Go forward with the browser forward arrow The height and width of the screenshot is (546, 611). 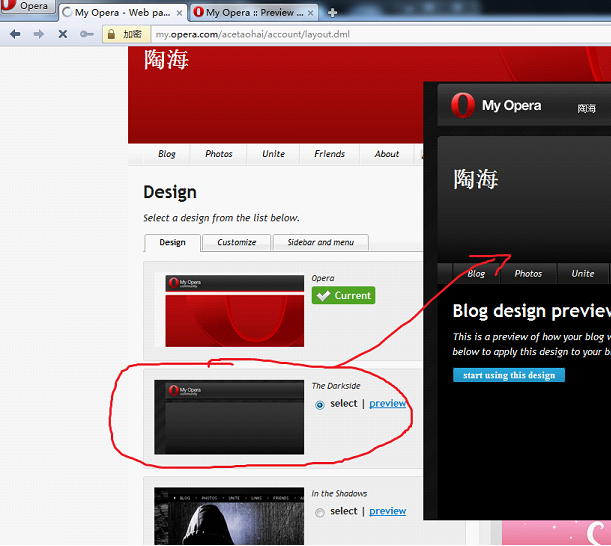(39, 34)
